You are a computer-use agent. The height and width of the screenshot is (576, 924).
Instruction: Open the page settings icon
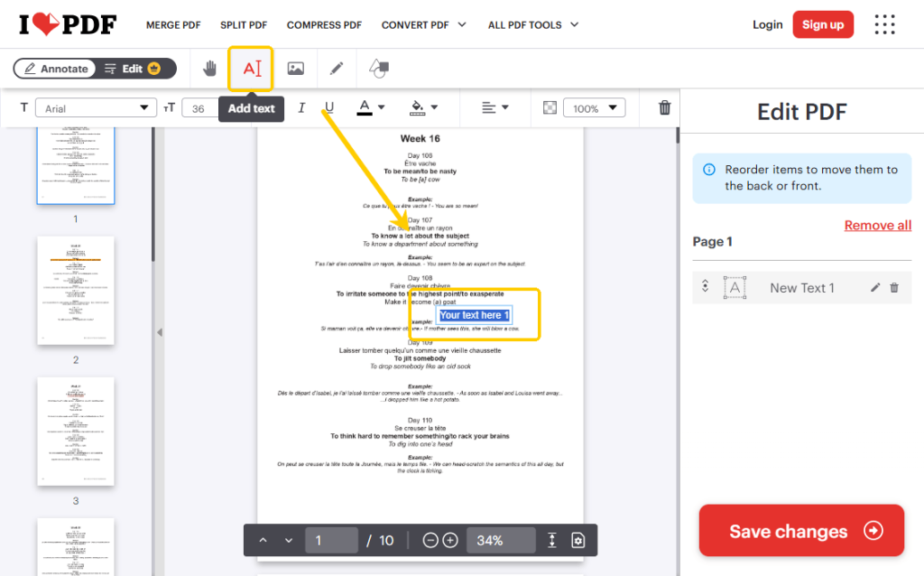(578, 540)
